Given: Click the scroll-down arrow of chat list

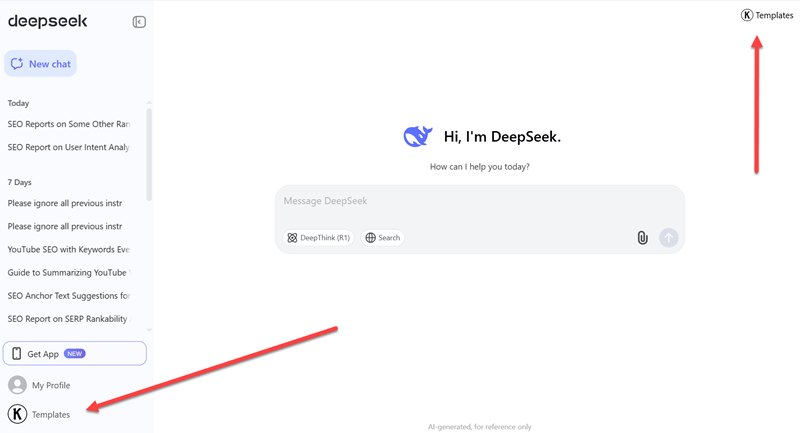Looking at the screenshot, I should (x=149, y=330).
